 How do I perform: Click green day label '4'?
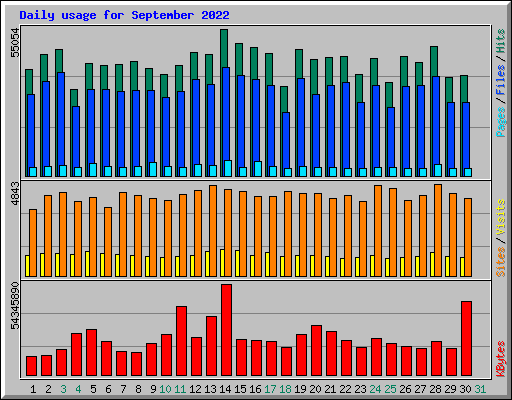tap(78, 389)
